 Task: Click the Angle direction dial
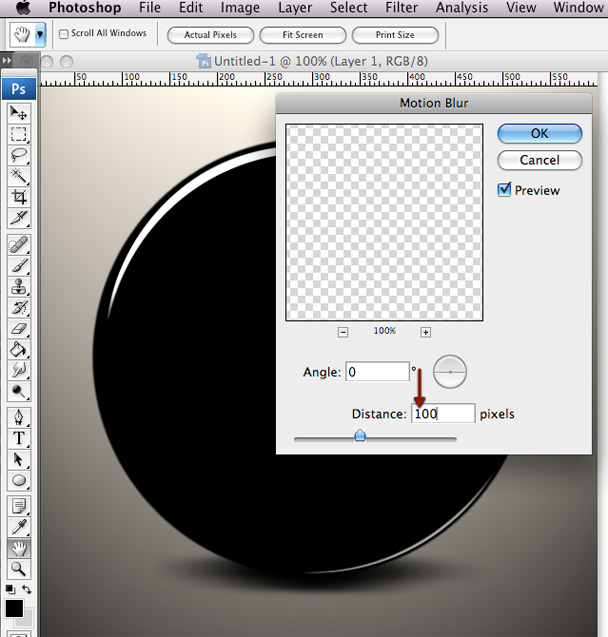[450, 372]
